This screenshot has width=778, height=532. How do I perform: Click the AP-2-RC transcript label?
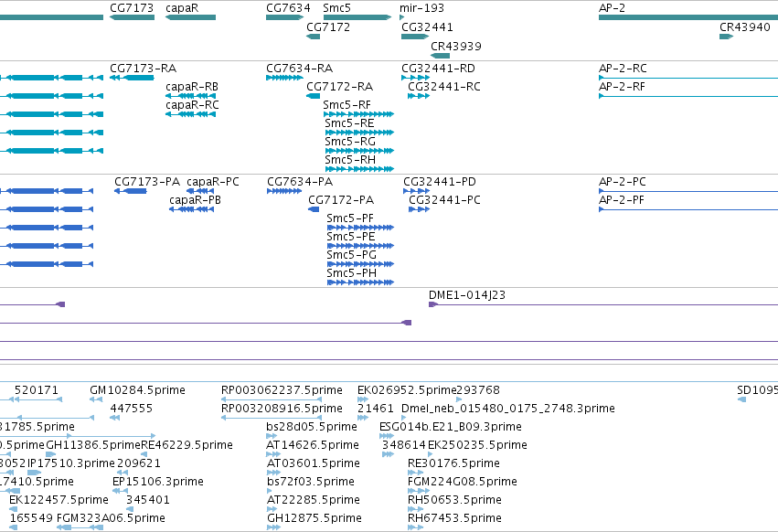[623, 68]
